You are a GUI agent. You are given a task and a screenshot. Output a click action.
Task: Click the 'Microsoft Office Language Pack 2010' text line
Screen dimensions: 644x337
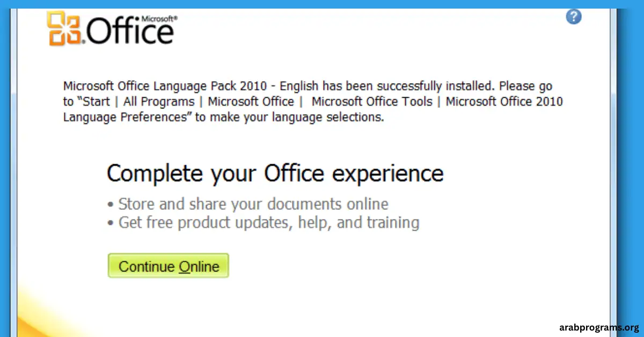click(x=308, y=86)
